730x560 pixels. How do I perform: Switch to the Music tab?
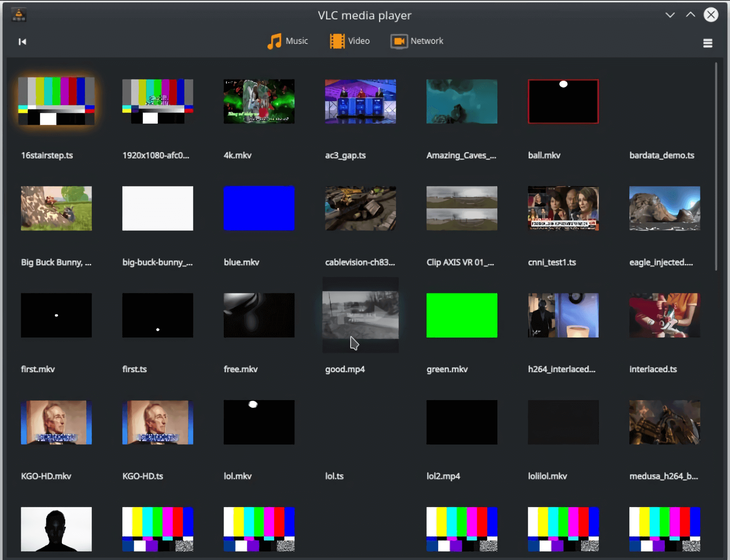296,41
